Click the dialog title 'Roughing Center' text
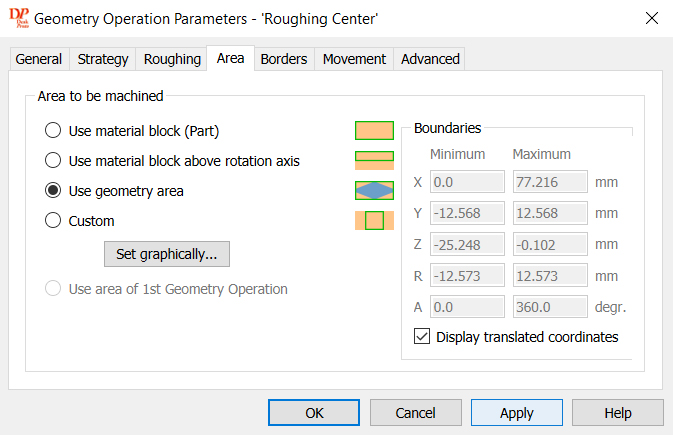 click(320, 19)
